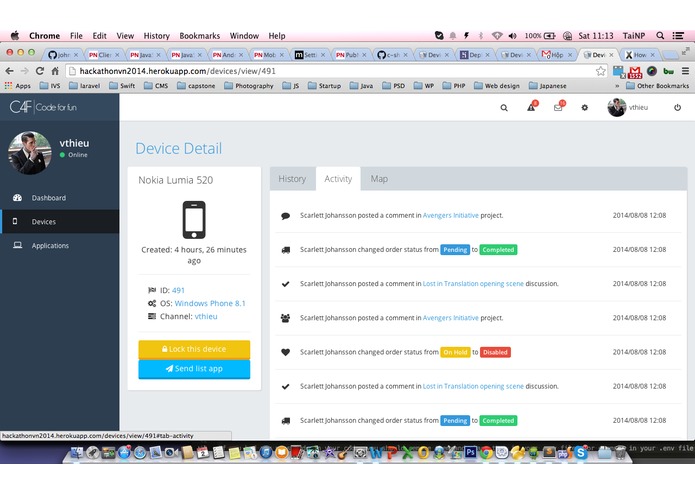The height and width of the screenshot is (494, 695).
Task: Open the Apple menu
Action: [x=15, y=35]
